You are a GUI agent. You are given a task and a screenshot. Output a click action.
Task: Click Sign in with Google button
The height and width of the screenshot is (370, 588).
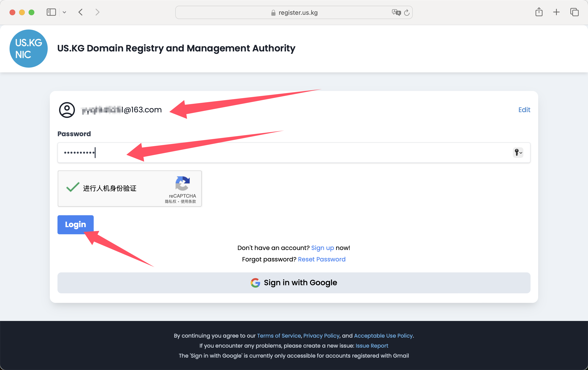[x=294, y=283]
